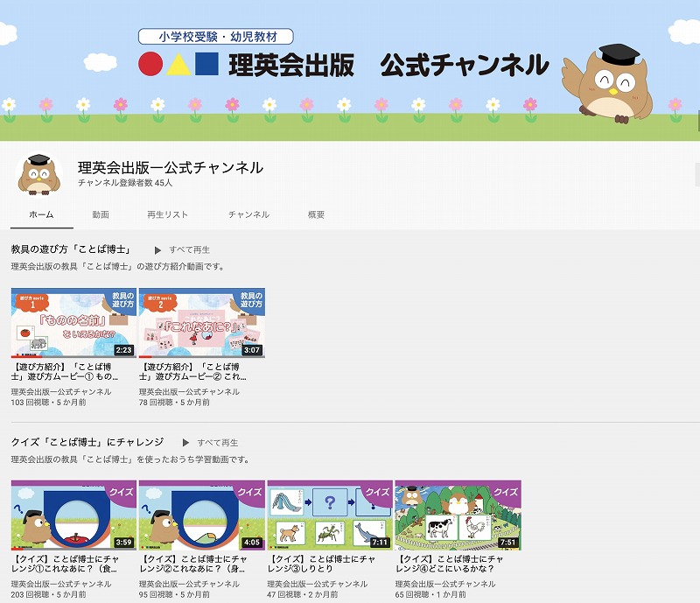Open title チャレンジ①これなあに?(食...

pos(65,564)
